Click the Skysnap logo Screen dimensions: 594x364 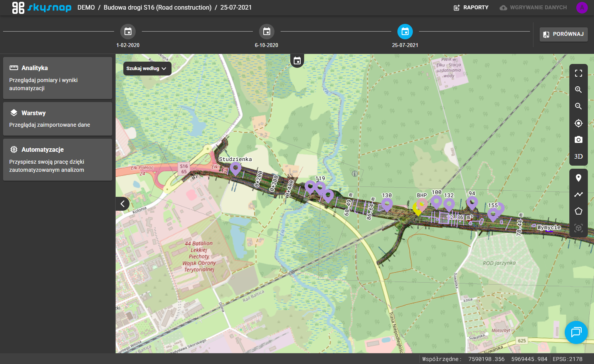(x=42, y=8)
